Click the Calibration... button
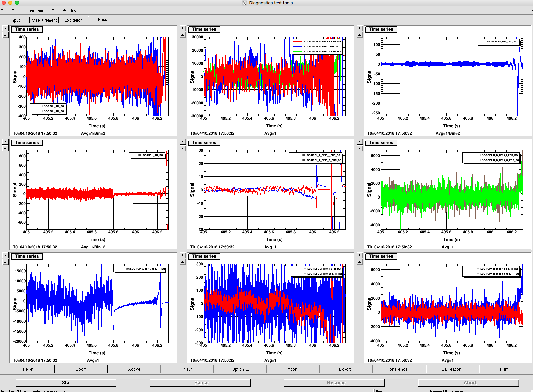This screenshot has width=533, height=392. (453, 369)
